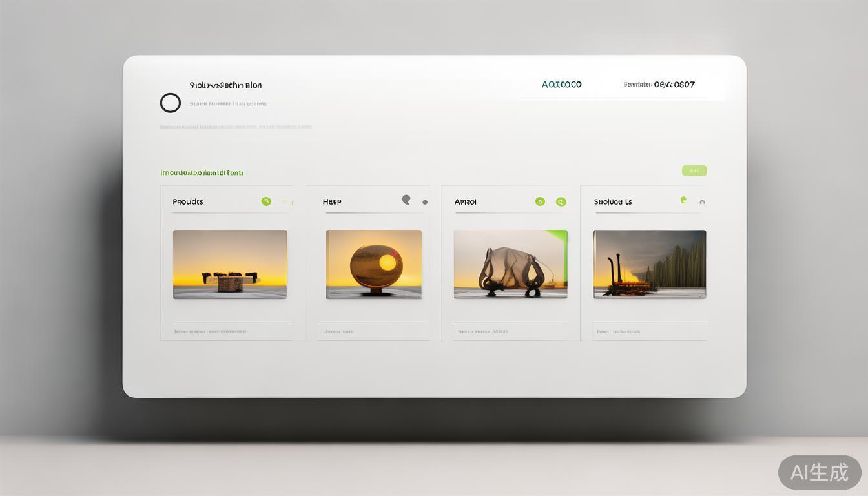Click the second green circle icon in Aprol card

pos(561,201)
